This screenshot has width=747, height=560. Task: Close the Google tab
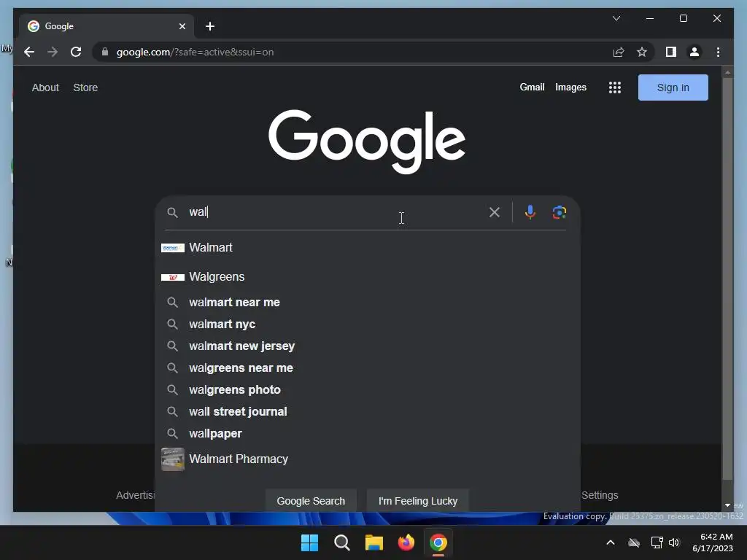pos(182,26)
